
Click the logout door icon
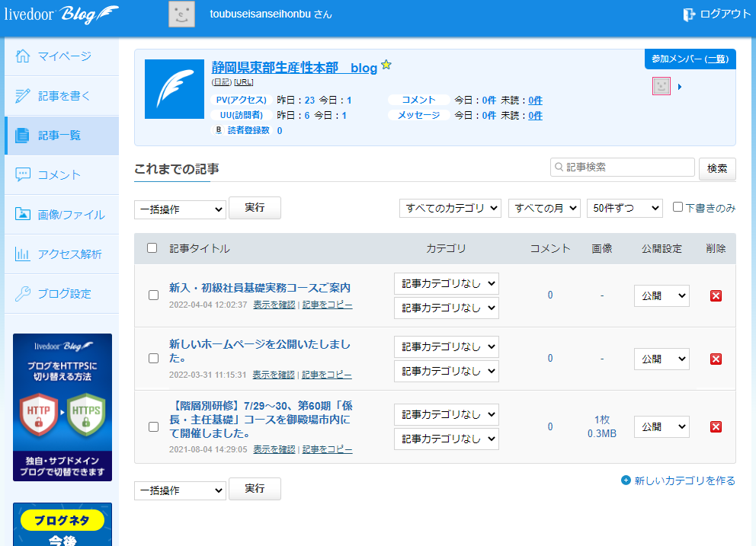tap(689, 14)
